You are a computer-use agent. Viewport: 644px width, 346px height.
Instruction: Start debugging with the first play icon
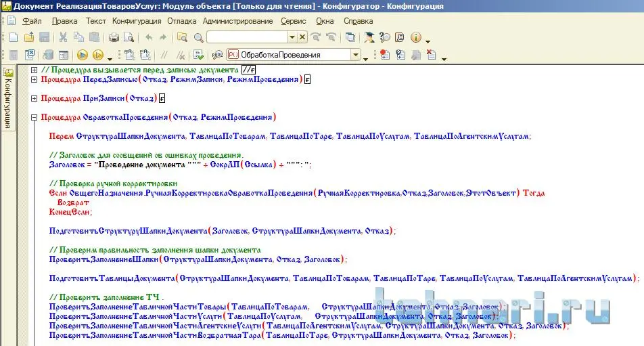click(x=82, y=55)
